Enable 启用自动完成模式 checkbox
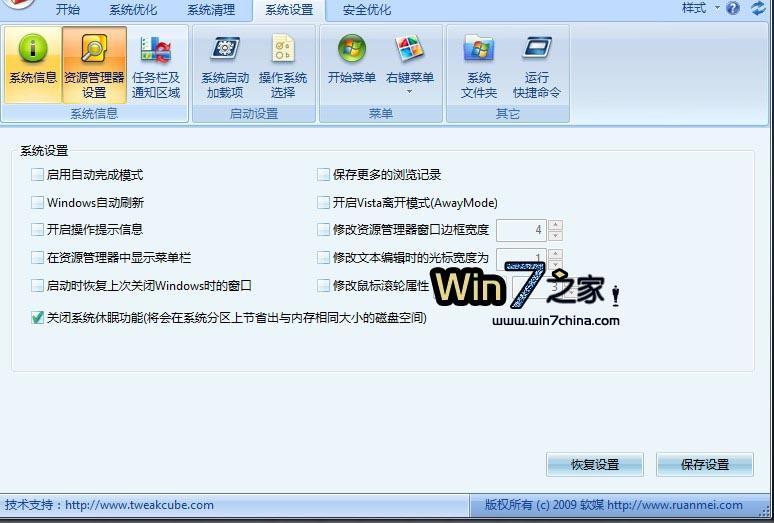The width and height of the screenshot is (774, 523). tap(38, 175)
